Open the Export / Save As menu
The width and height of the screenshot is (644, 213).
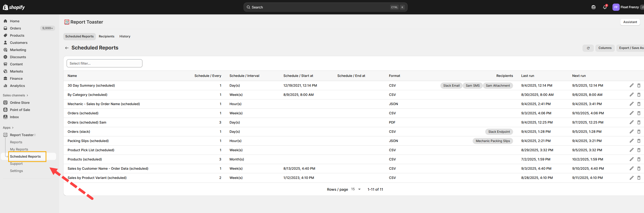tap(631, 48)
